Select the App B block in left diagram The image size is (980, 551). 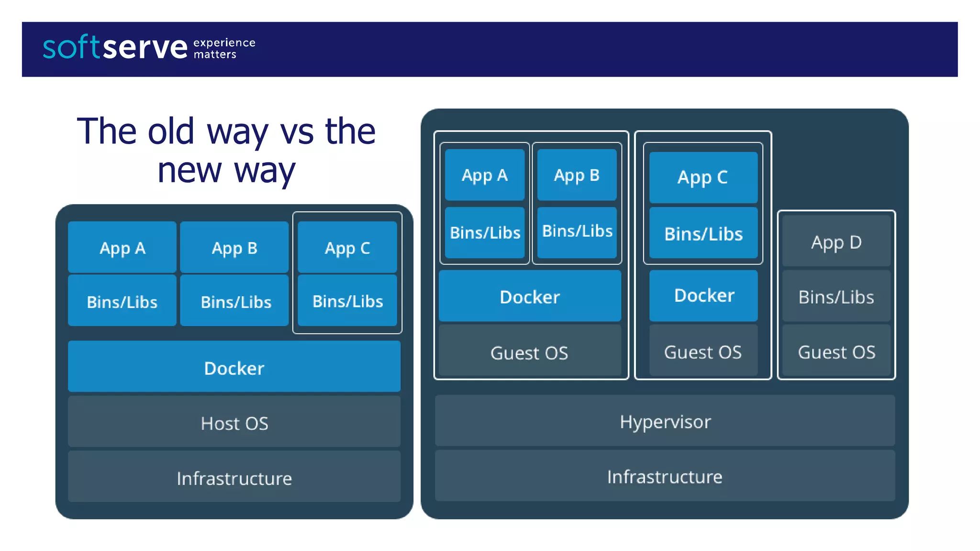234,248
